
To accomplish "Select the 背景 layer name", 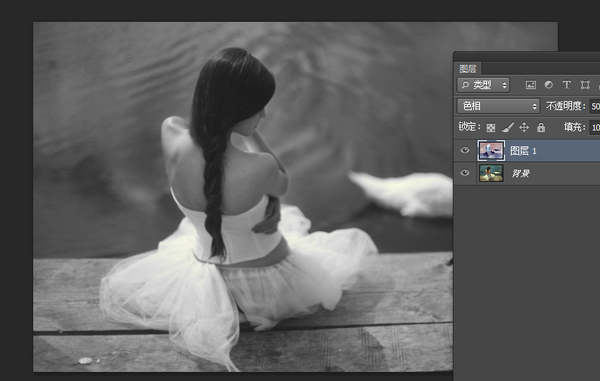I will pos(520,174).
